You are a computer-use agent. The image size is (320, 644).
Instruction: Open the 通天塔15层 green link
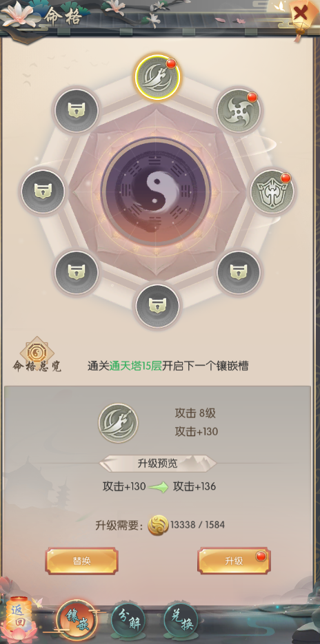136,366
